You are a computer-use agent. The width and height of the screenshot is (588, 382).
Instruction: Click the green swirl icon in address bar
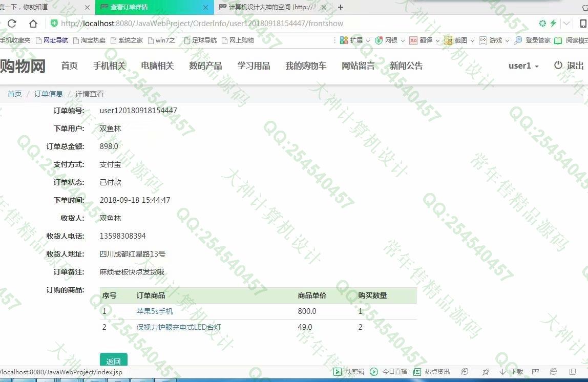click(x=542, y=23)
